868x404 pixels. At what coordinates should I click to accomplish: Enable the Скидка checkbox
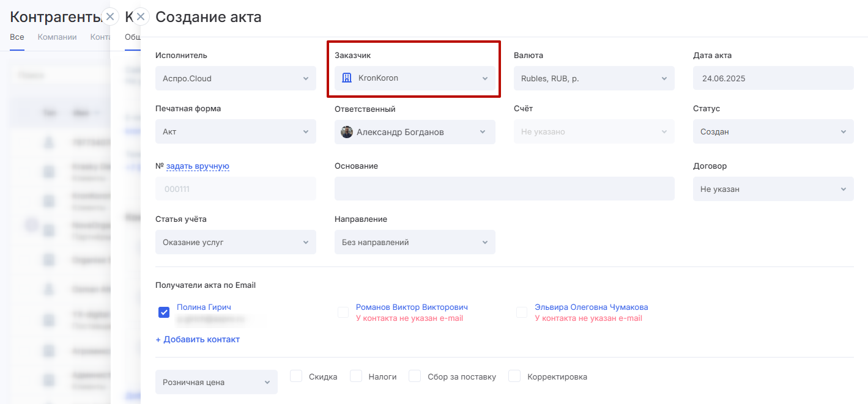(296, 376)
